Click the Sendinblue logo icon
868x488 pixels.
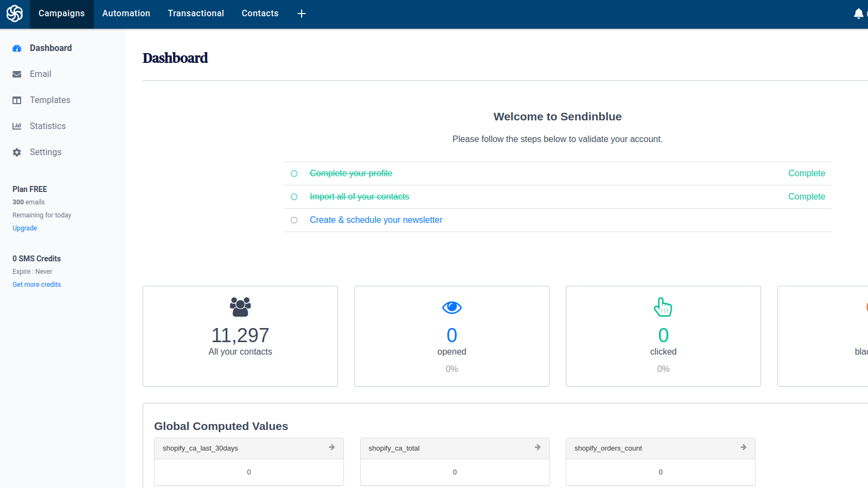pos(15,14)
